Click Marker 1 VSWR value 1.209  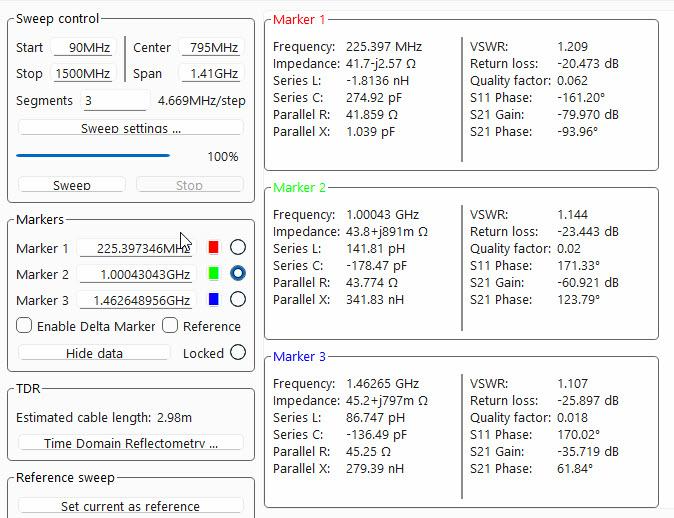(x=572, y=46)
